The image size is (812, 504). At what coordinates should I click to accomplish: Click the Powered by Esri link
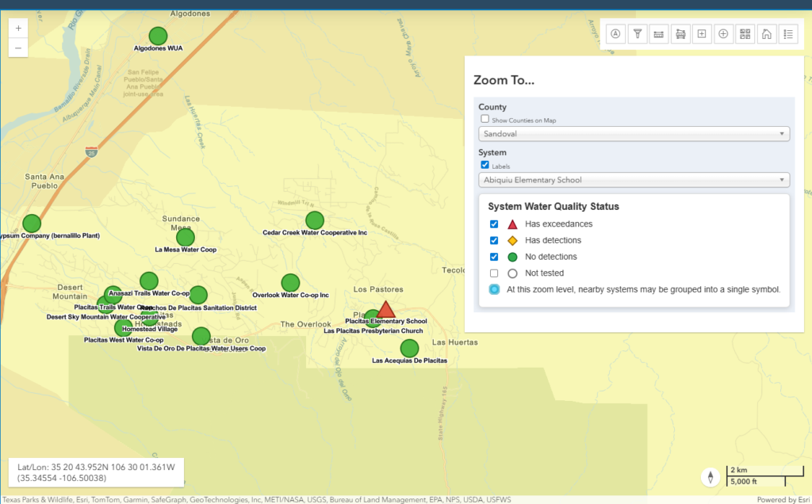point(782,499)
